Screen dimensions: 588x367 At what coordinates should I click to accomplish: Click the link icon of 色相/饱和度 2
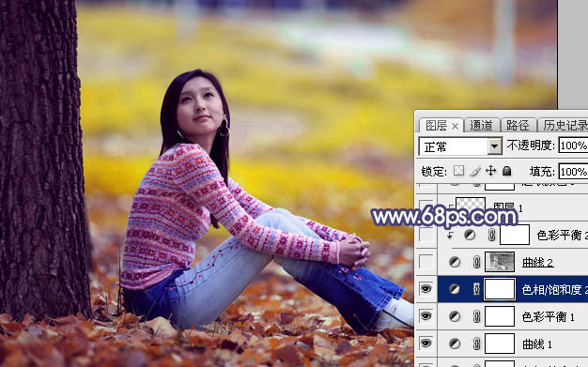pyautogui.click(x=476, y=289)
